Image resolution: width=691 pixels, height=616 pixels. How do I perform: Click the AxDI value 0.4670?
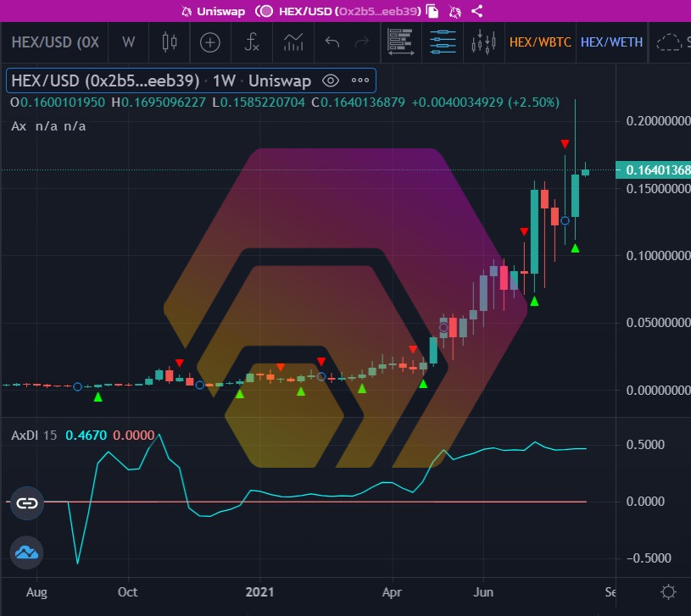click(86, 436)
